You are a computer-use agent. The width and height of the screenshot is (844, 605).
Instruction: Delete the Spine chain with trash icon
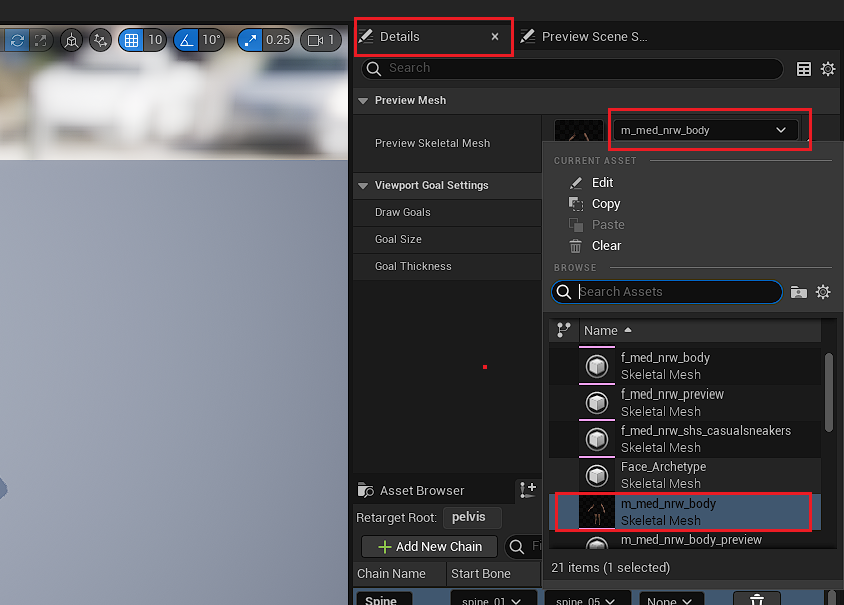coord(757,599)
